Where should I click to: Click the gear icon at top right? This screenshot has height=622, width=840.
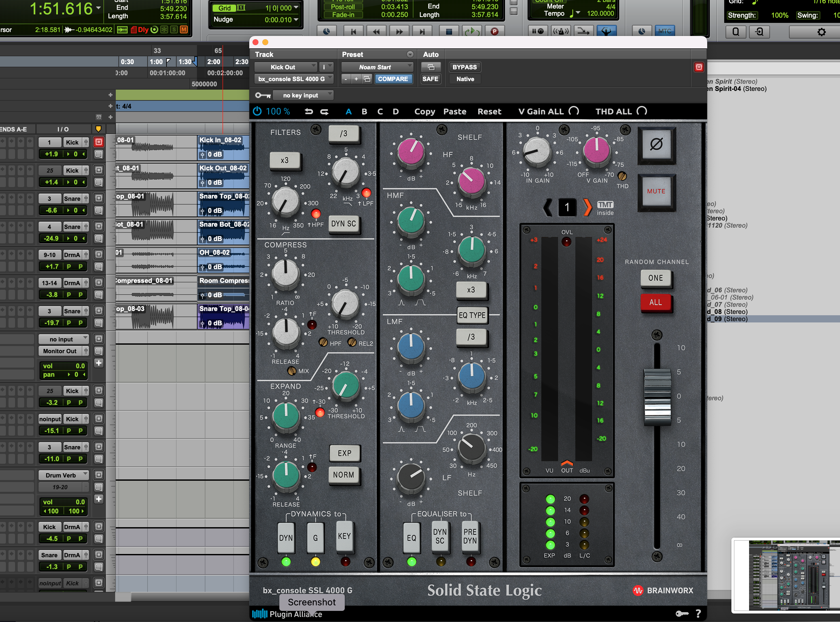click(821, 32)
